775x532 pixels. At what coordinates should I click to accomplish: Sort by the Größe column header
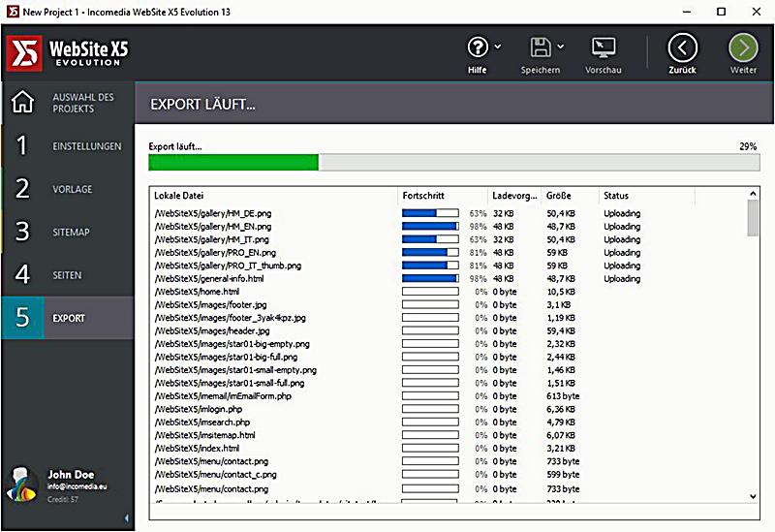pos(570,196)
